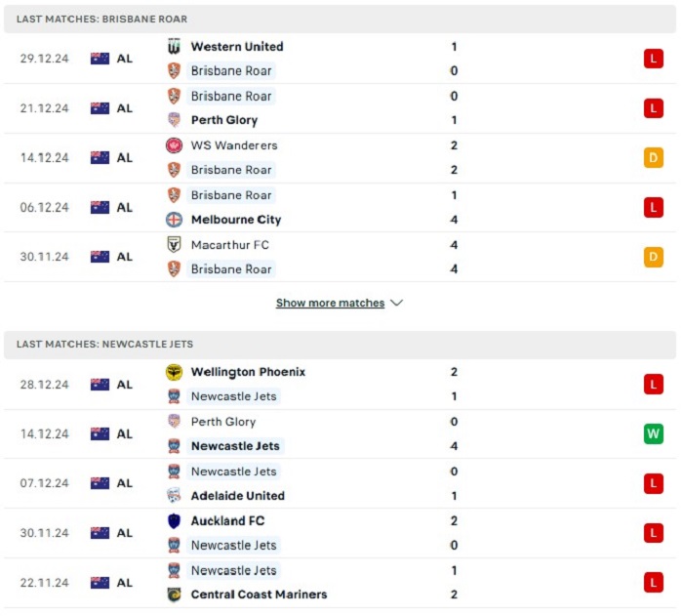Click the Australian flag on 29.12.24 row
This screenshot has height=616, width=683.
pos(100,59)
